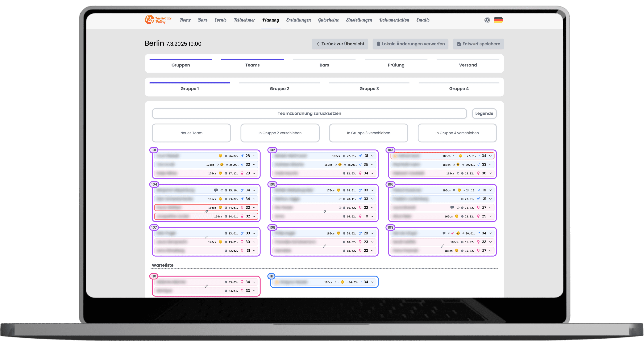The height and width of the screenshot is (348, 644).
Task: Click the female gender symbol in waitlist team 110
Action: point(242,282)
